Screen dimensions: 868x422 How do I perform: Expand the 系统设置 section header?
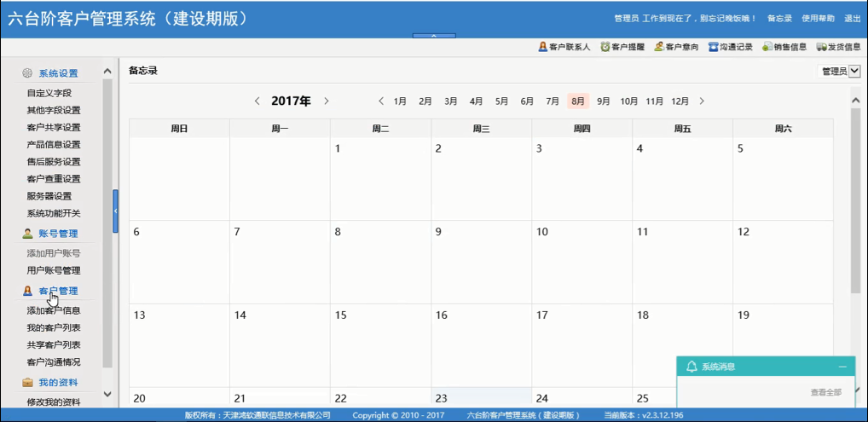(58, 73)
